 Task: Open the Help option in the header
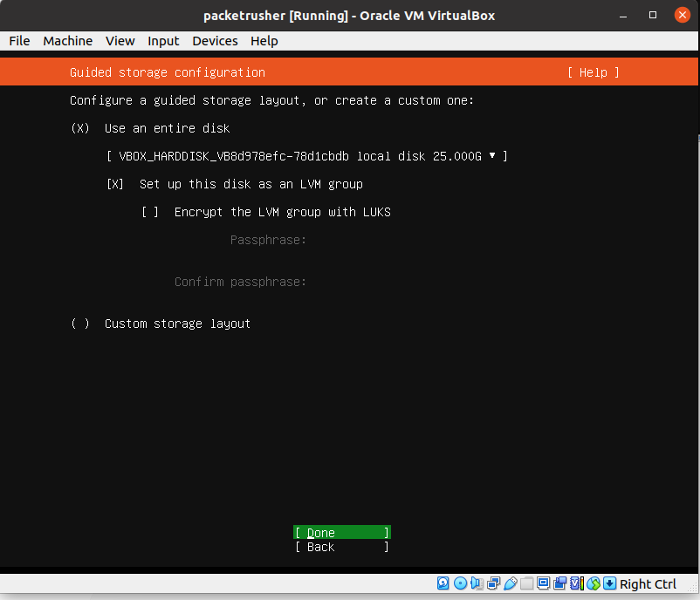coord(593,72)
